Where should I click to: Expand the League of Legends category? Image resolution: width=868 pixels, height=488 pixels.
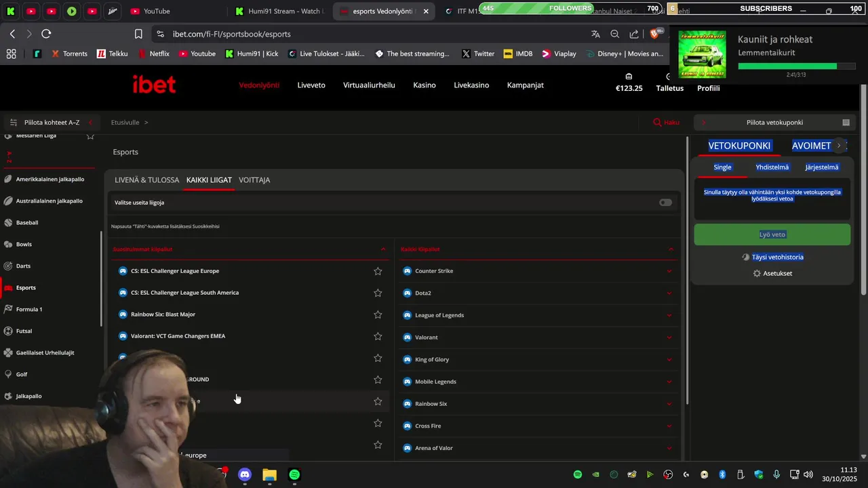click(x=669, y=315)
